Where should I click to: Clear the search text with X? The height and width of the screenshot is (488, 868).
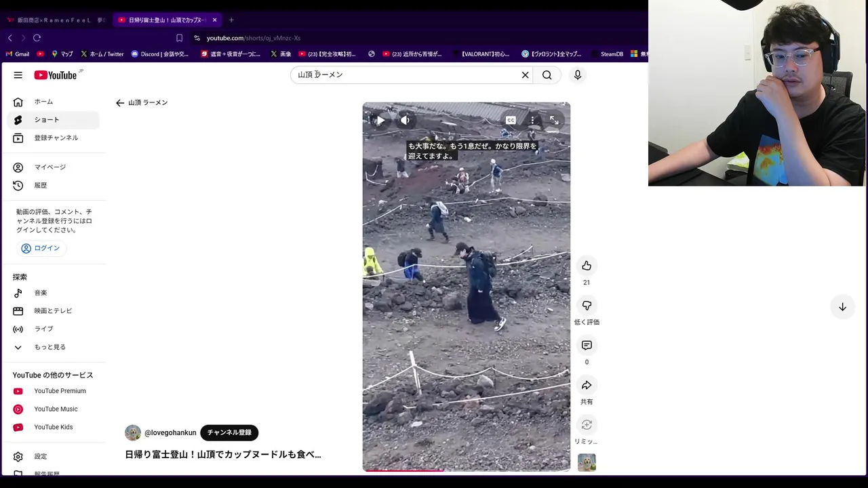(525, 75)
